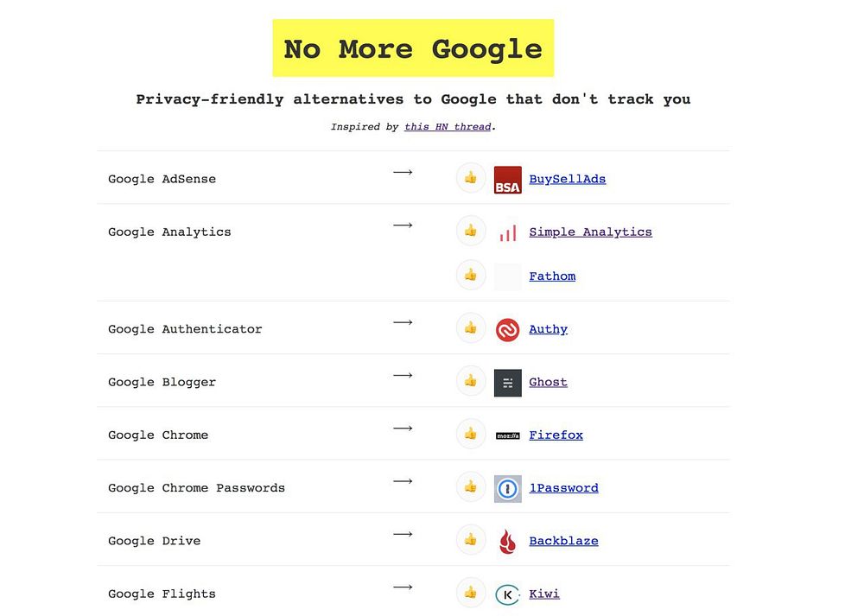Image resolution: width=864 pixels, height=616 pixels.
Task: Upvote Authy with the thumbs-up button
Action: pyautogui.click(x=471, y=328)
